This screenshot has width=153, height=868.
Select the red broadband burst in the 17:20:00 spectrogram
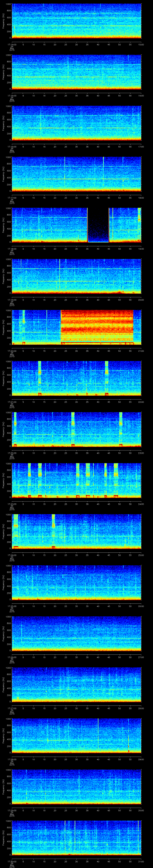point(97,327)
